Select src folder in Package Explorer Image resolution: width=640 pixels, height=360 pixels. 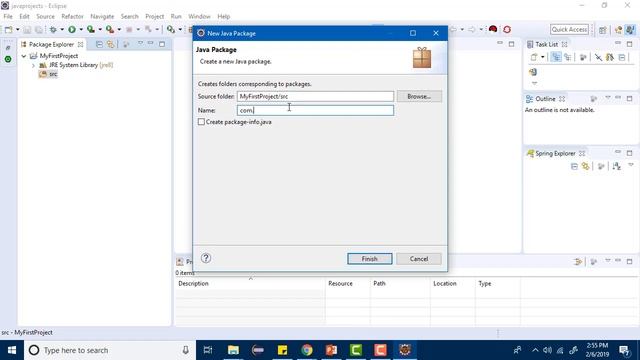click(x=49, y=74)
